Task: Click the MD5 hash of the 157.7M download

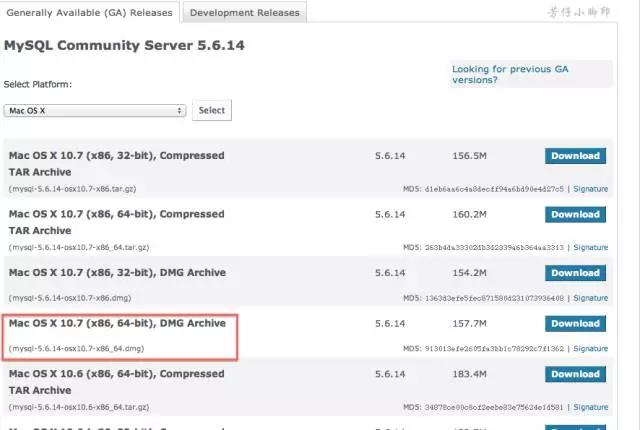Action: [x=494, y=348]
